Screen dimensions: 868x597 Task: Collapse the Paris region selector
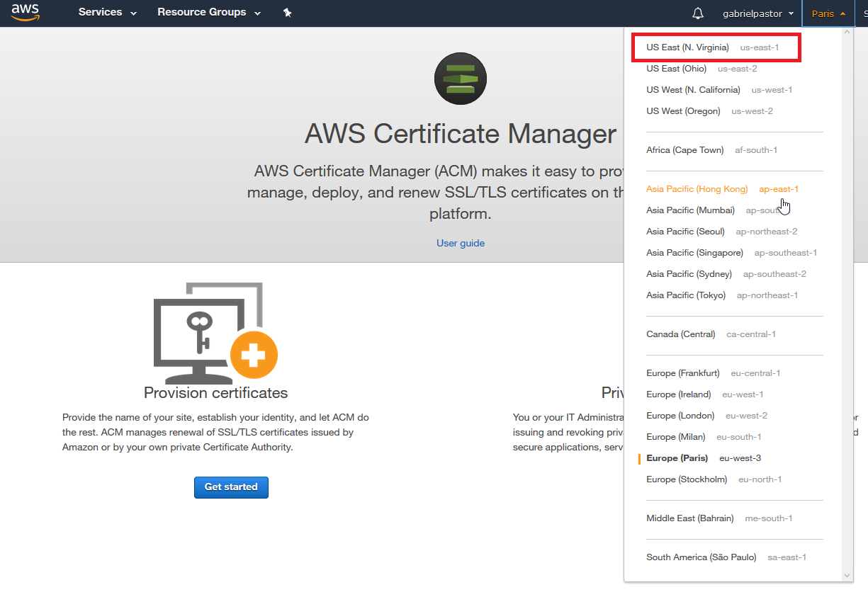[x=828, y=13]
